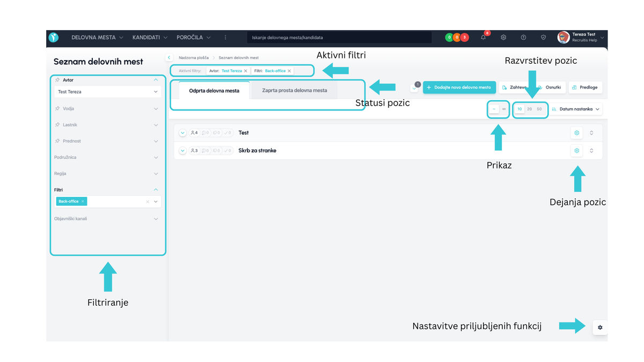Open the Datum nastanka sort dropdown
The image size is (644, 362).
click(576, 109)
